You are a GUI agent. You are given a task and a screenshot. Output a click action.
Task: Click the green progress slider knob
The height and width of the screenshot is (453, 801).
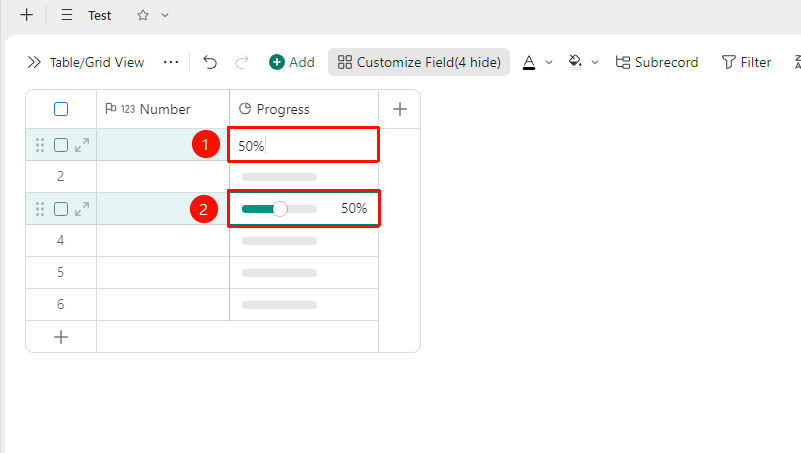tap(280, 209)
